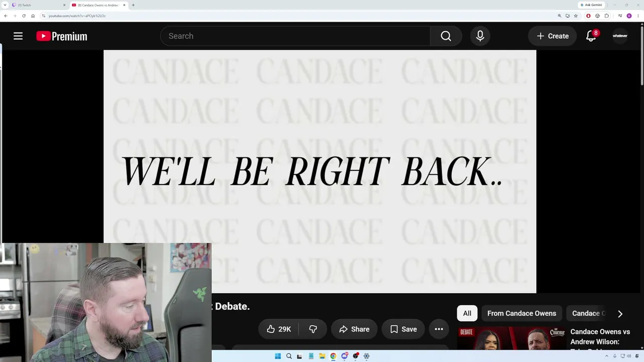Open a new browser tab

click(x=133, y=5)
